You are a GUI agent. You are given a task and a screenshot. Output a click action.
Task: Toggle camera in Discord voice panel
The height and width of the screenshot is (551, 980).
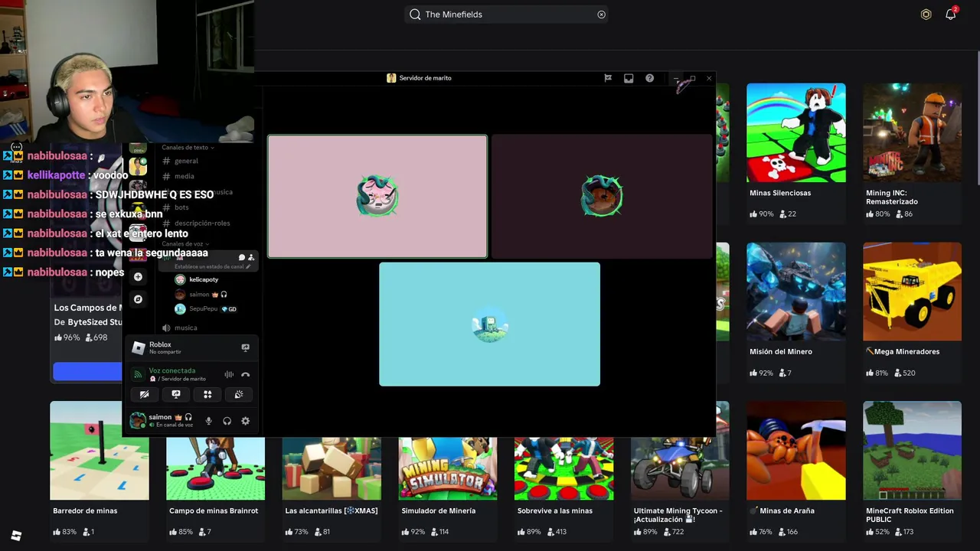144,395
